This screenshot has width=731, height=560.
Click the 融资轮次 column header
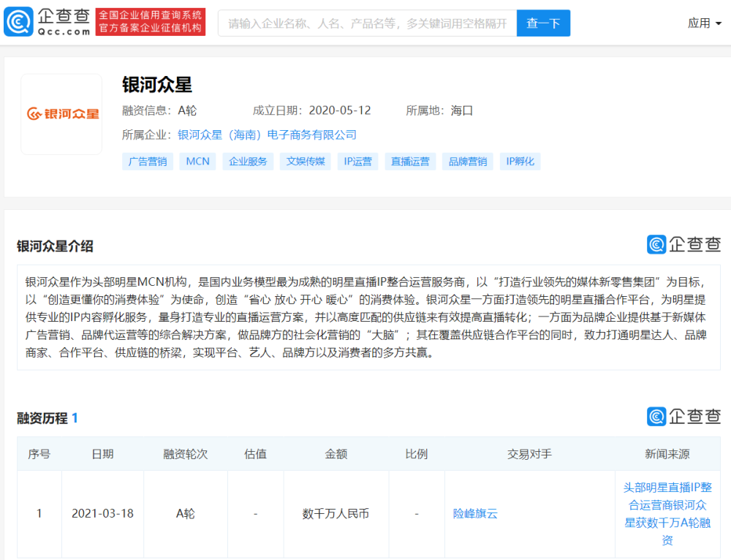pyautogui.click(x=185, y=454)
